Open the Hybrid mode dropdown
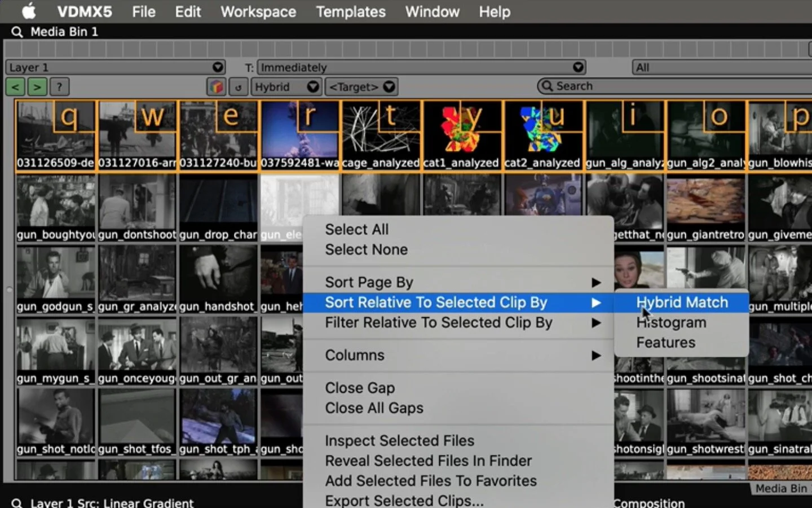This screenshot has height=508, width=812. click(x=286, y=86)
